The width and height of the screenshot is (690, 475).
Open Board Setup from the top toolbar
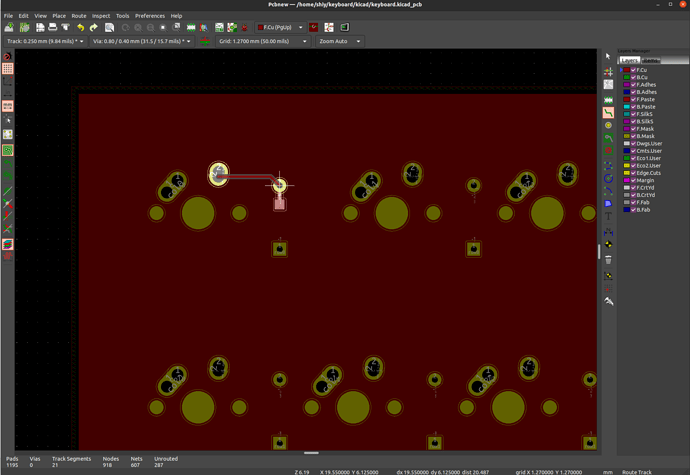pyautogui.click(x=25, y=27)
